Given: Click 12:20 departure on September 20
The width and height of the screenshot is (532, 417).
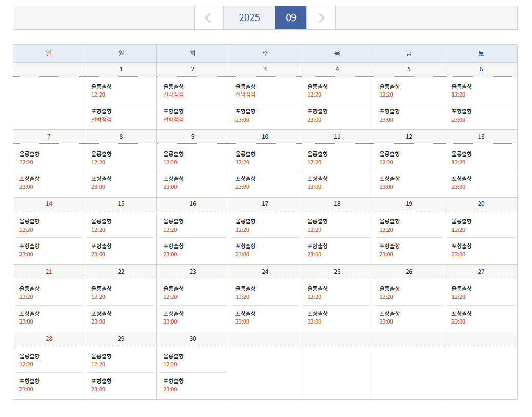Looking at the screenshot, I should click(458, 230).
